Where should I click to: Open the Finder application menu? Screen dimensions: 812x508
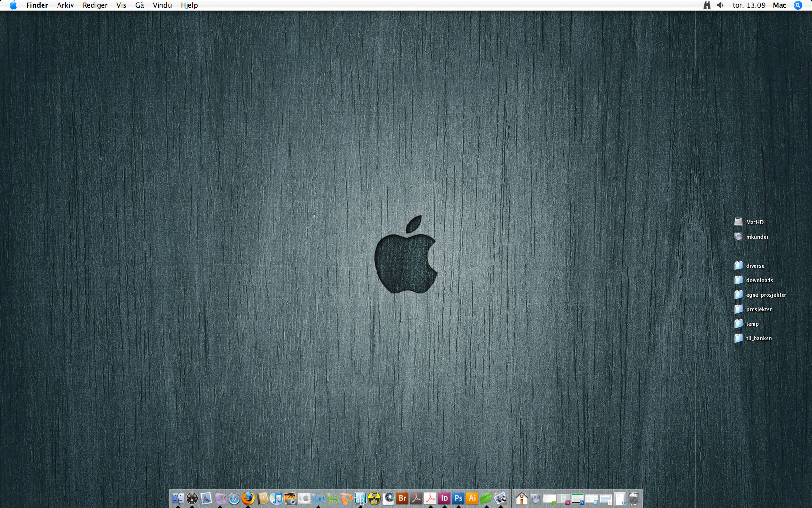click(37, 5)
